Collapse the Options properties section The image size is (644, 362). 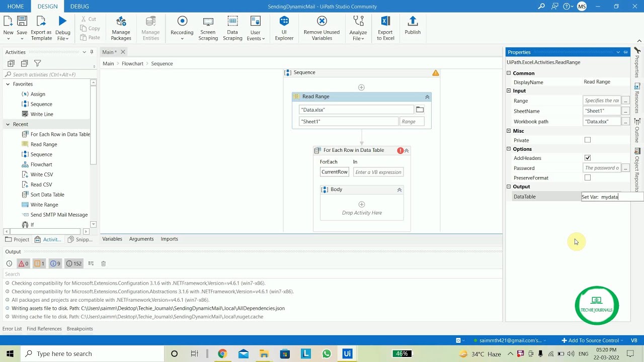pos(509,149)
